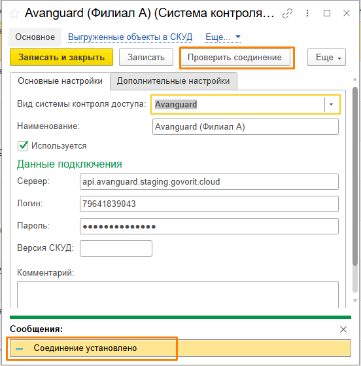Image resolution: width=361 pixels, height=366 pixels.
Task: Click the Логин input field
Action: tap(209, 204)
